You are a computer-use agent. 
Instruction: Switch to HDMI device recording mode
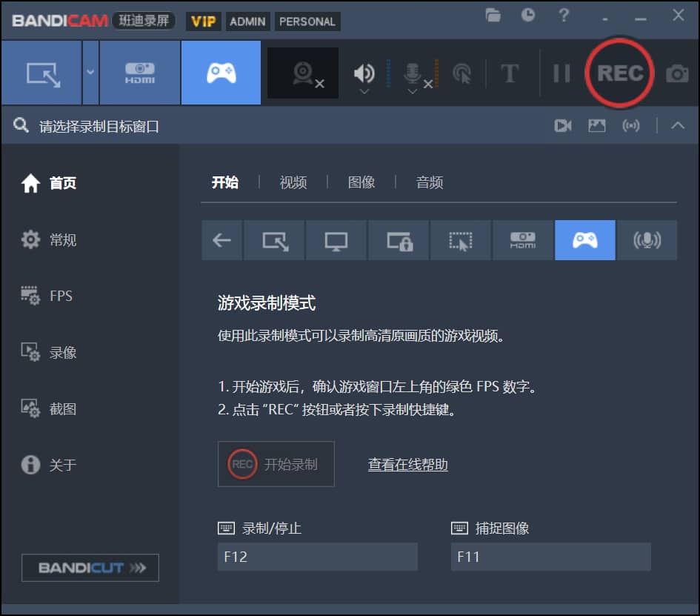(x=139, y=73)
